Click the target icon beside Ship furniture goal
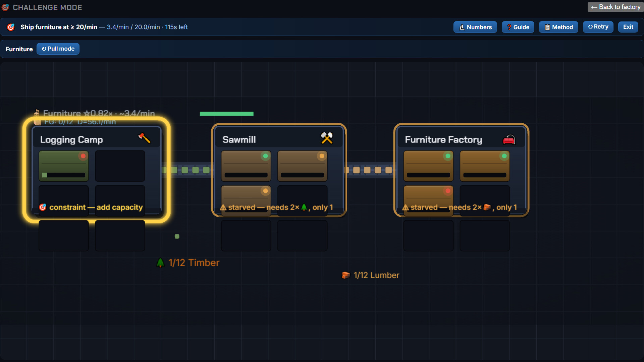The width and height of the screenshot is (644, 362). (11, 27)
